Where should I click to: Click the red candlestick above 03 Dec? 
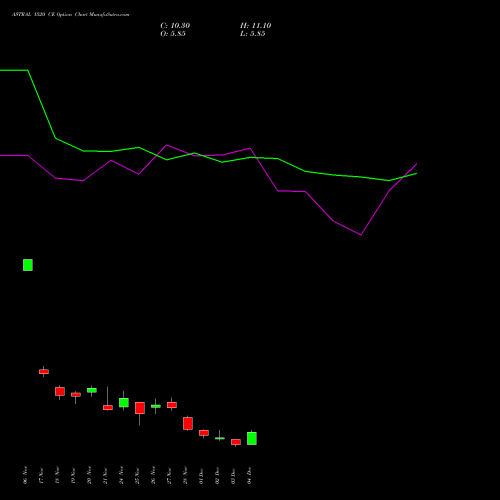click(x=236, y=442)
